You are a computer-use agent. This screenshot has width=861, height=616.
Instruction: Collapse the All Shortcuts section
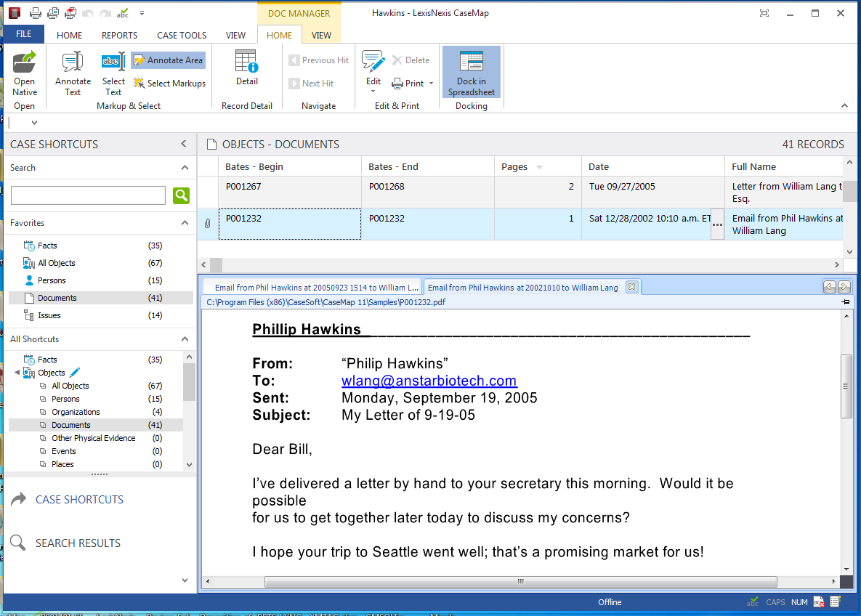pyautogui.click(x=185, y=339)
